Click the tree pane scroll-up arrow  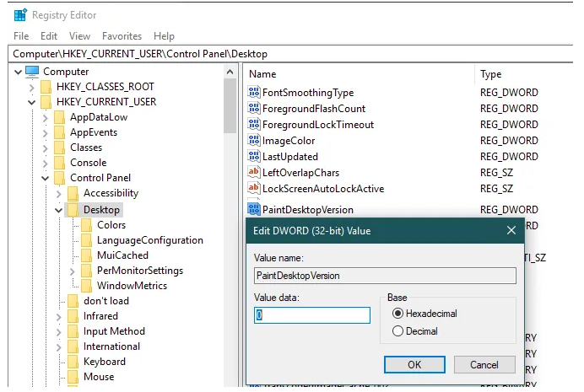pyautogui.click(x=230, y=72)
